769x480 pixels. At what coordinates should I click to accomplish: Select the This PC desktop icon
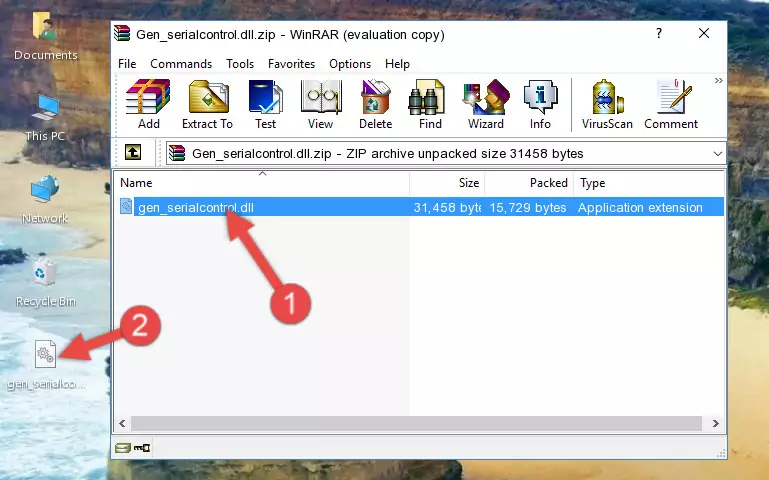click(45, 118)
